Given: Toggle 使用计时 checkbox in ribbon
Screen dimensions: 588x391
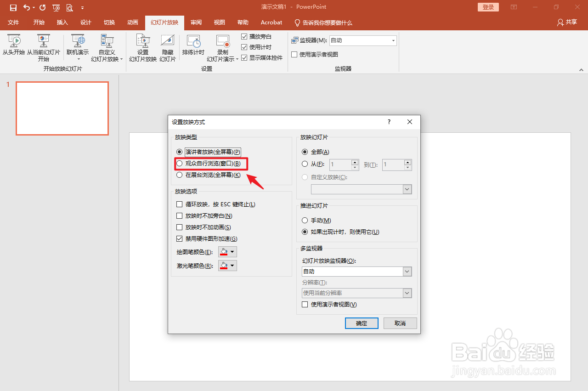Looking at the screenshot, I should 244,47.
